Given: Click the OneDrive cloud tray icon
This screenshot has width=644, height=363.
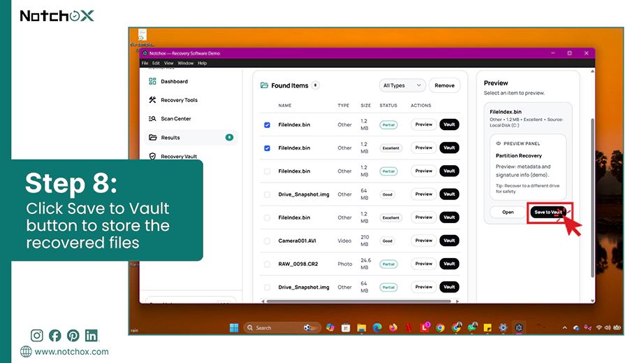Looking at the screenshot, I should [576, 327].
